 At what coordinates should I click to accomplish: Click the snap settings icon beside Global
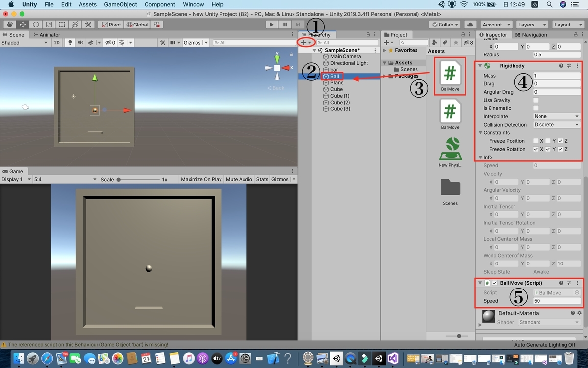[157, 25]
